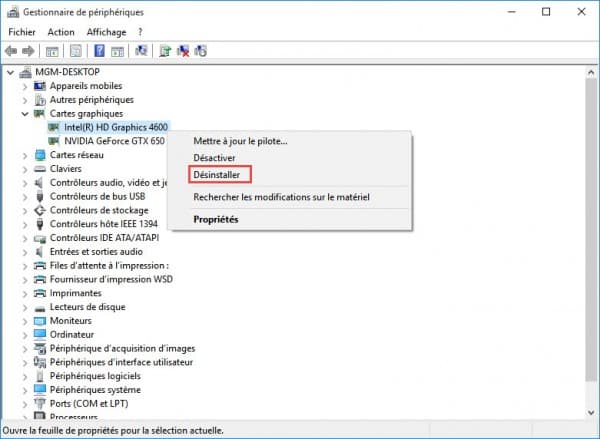Viewport: 600px width, 439px height.
Task: Click the Back arrow toolbar icon
Action: click(11, 51)
